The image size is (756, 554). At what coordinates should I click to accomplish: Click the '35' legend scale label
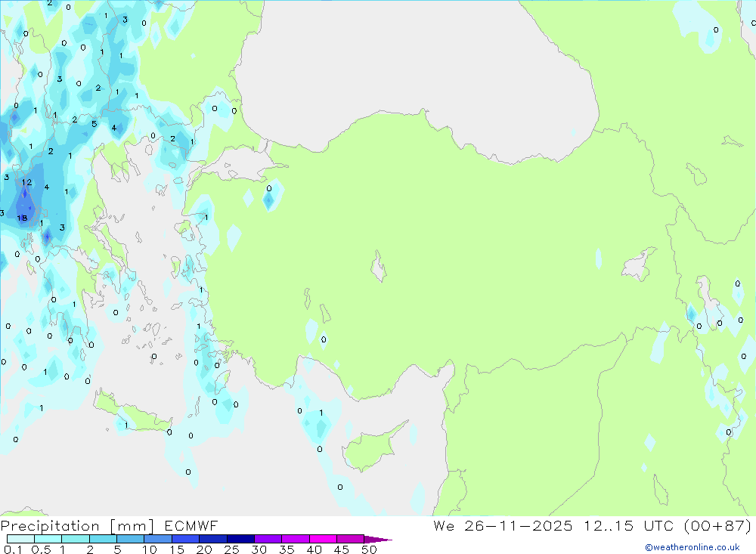[x=287, y=549]
